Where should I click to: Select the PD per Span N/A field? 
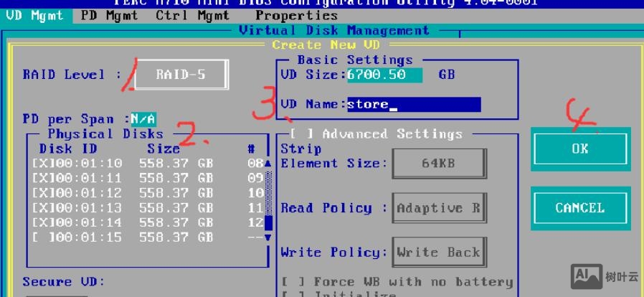pos(143,119)
